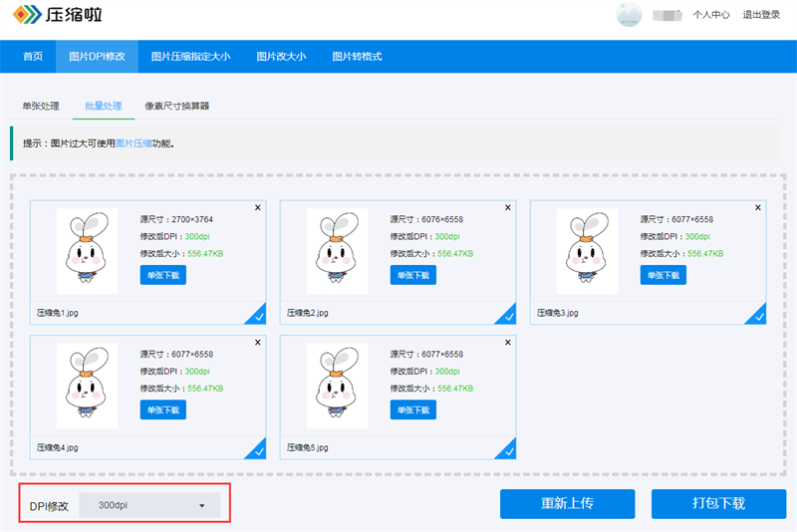797x532 pixels.
Task: Click the rabbit thumbnail of 压缩兔2.jpg
Action: click(x=337, y=251)
